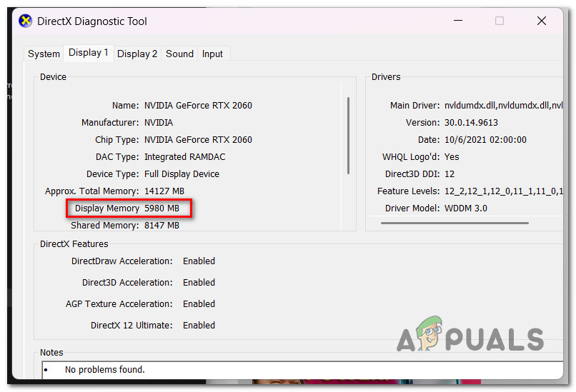Screen dimensions: 576x392
Task: Click the Display Memory label
Action: [x=107, y=208]
